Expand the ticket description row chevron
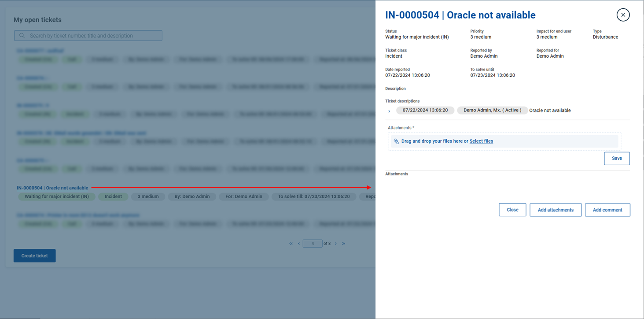Screen dimensions: 644x319 tap(389, 111)
